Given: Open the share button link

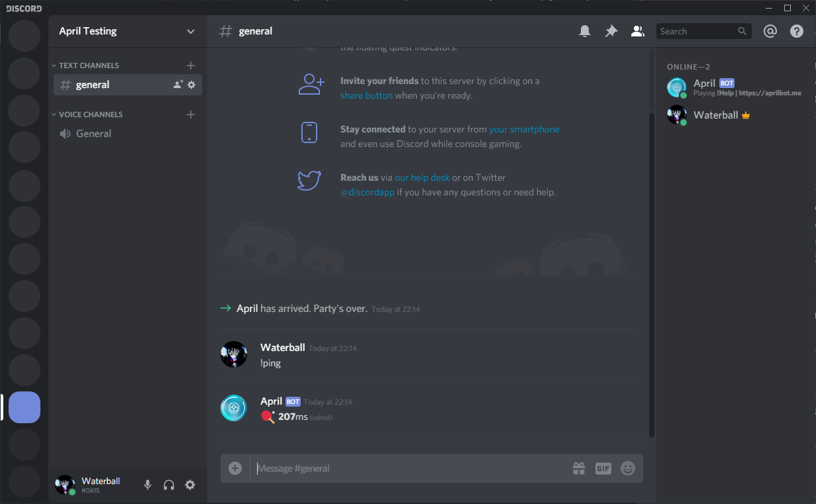Looking at the screenshot, I should 366,95.
